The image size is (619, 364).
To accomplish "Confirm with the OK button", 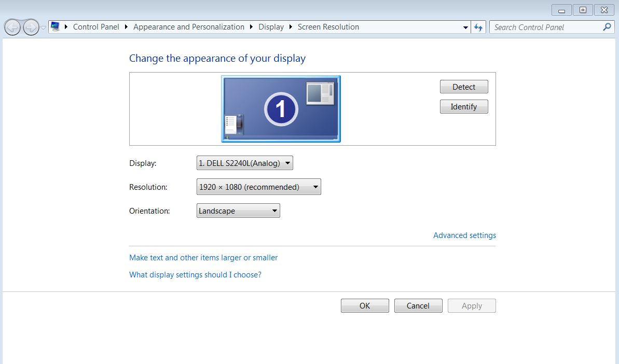I will coord(365,305).
